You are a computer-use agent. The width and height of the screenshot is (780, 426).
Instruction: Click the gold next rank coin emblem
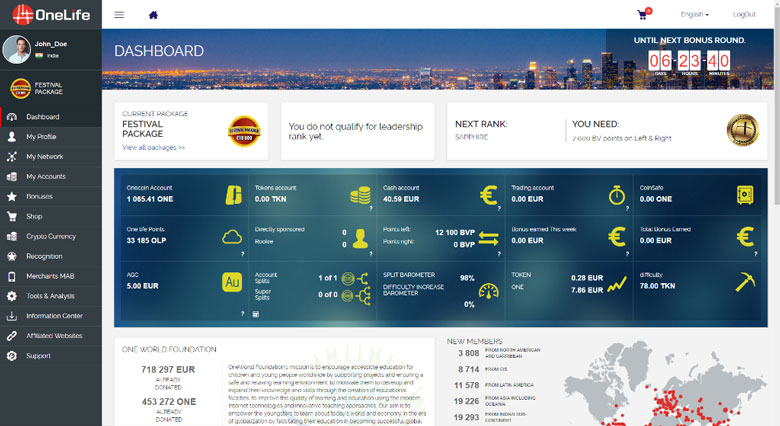pyautogui.click(x=743, y=130)
